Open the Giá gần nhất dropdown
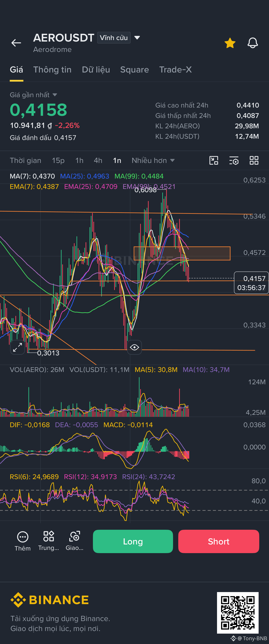 point(33,95)
